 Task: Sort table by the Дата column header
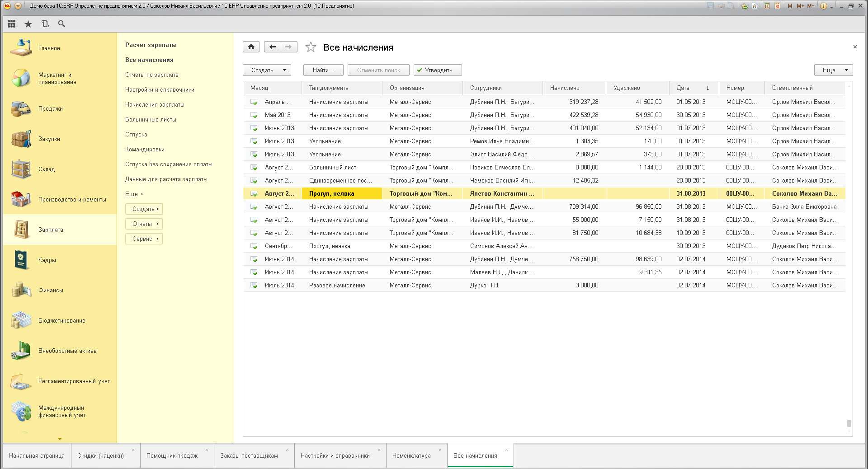(693, 88)
